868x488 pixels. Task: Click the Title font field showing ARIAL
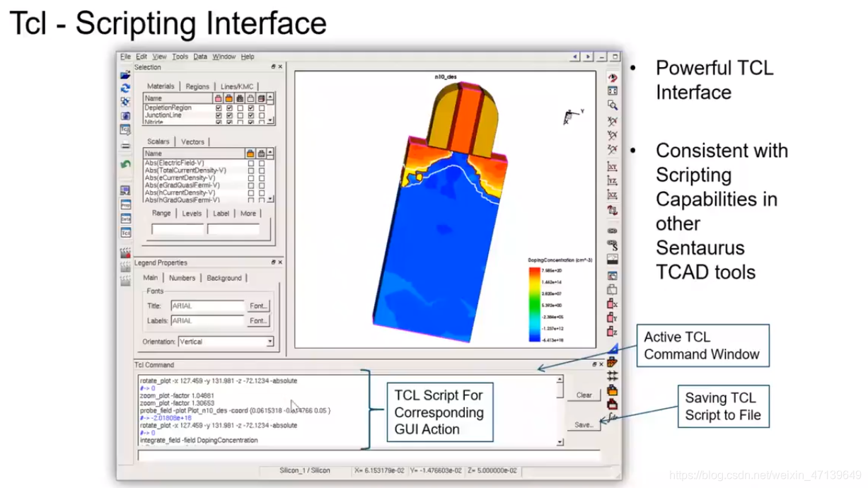point(207,306)
